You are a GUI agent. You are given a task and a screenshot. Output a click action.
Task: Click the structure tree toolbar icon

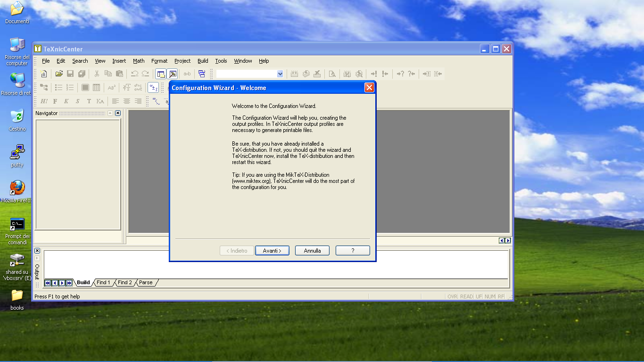coord(44,87)
